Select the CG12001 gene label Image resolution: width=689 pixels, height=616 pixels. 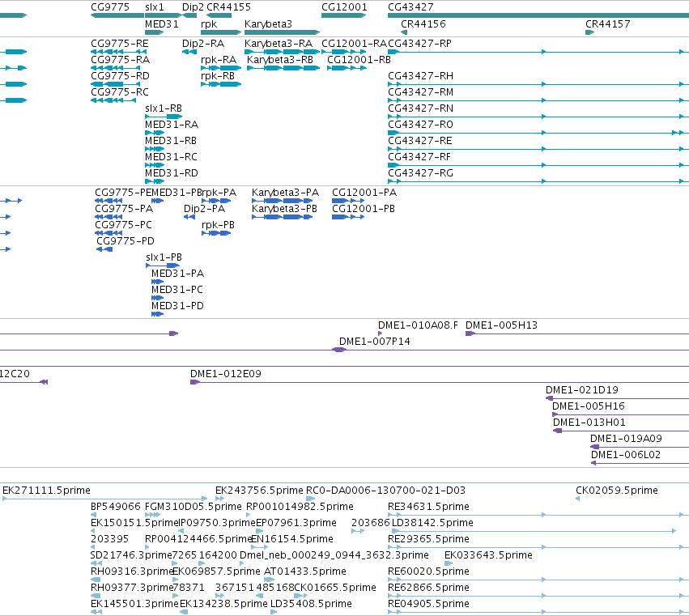pyautogui.click(x=344, y=7)
